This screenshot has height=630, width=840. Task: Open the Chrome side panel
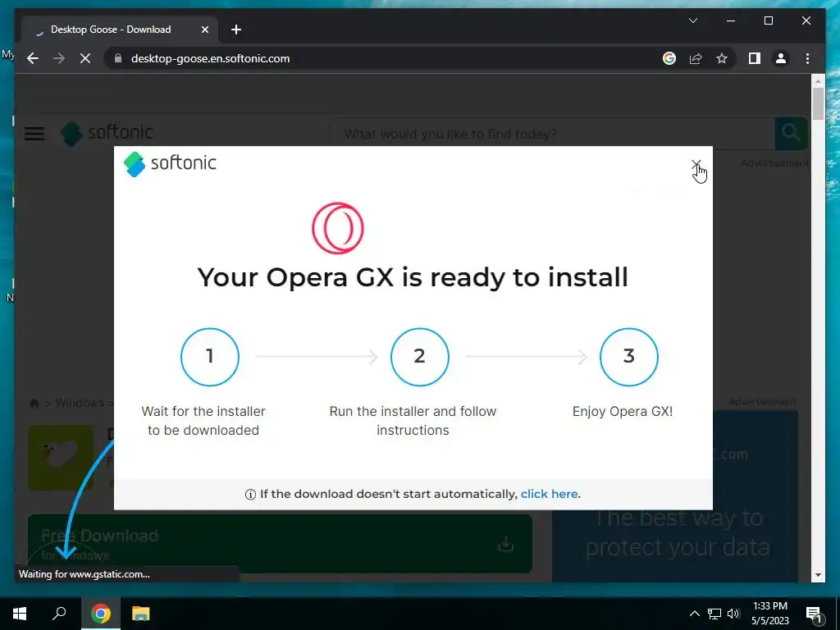[755, 58]
